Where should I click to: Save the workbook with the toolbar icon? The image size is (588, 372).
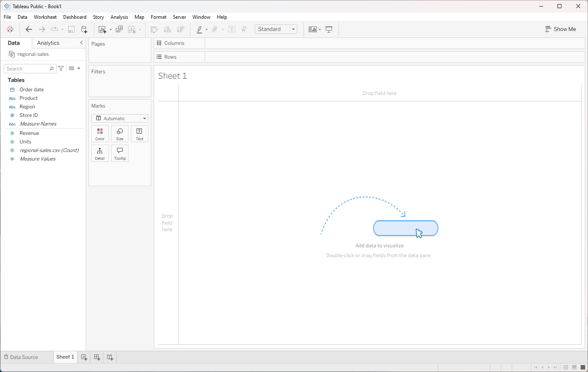tap(71, 29)
